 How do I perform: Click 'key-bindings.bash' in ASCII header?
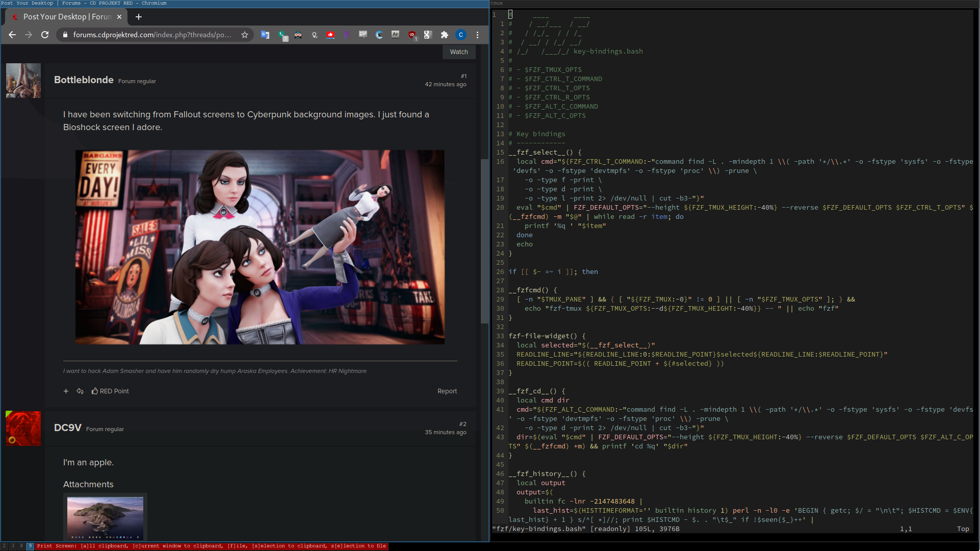(x=608, y=52)
